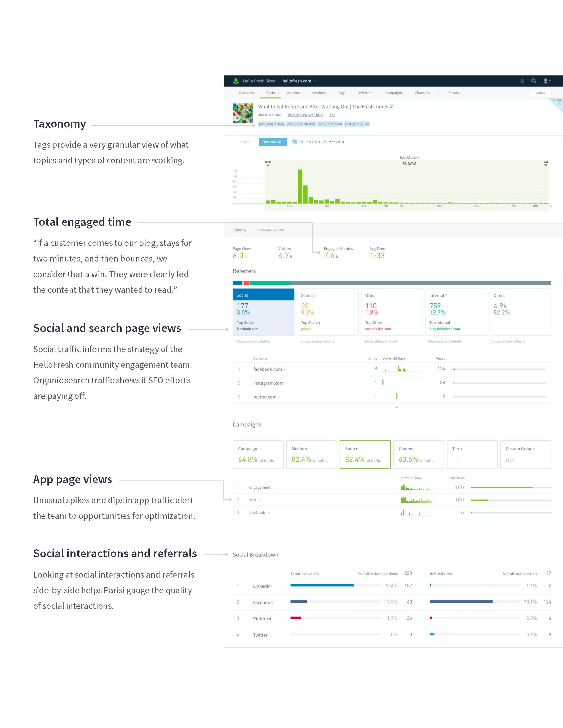Open the post thumbnail image
Viewport: 563px width, 728px height.
pos(242,113)
